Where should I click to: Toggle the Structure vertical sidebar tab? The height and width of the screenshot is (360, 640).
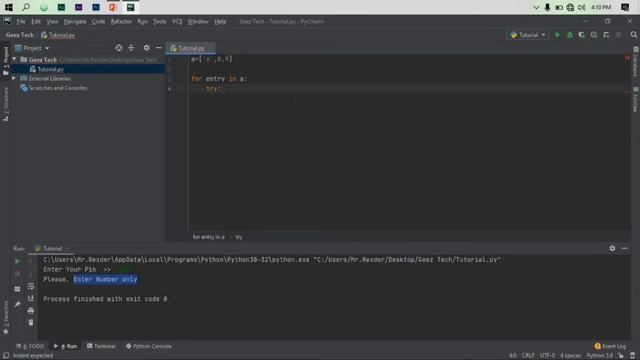tap(6, 104)
